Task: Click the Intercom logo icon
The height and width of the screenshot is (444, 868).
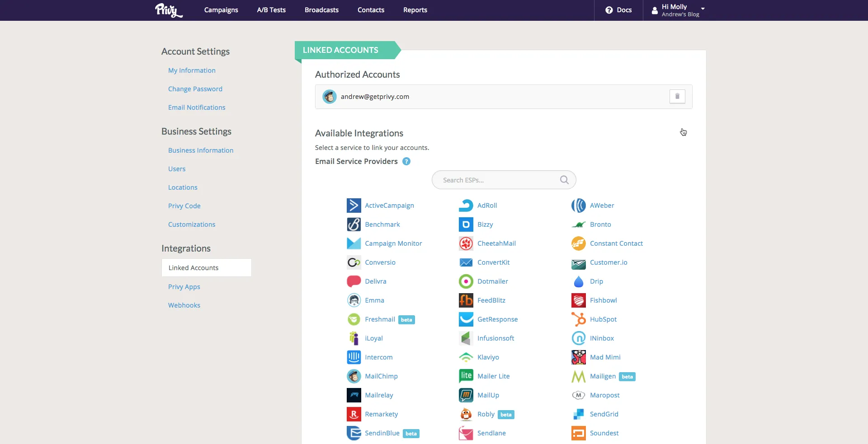Action: point(354,357)
